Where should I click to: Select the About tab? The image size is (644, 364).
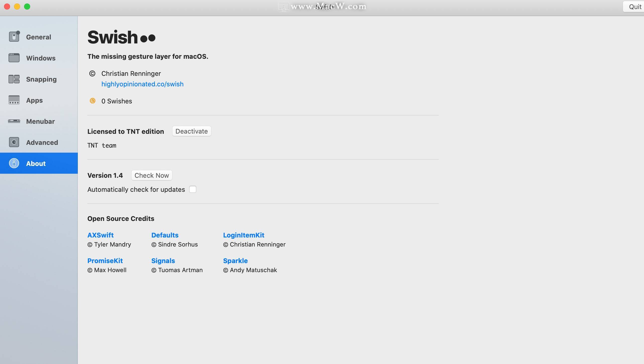pyautogui.click(x=39, y=163)
